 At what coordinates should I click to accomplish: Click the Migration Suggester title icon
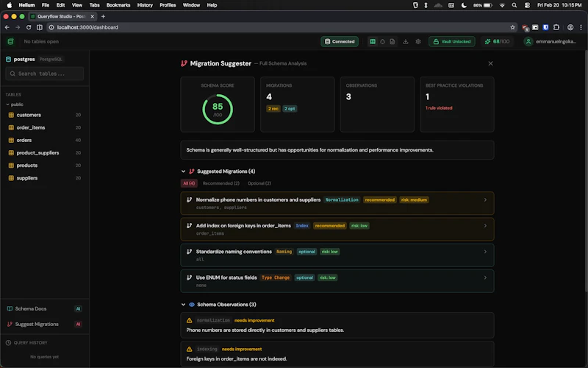(184, 63)
